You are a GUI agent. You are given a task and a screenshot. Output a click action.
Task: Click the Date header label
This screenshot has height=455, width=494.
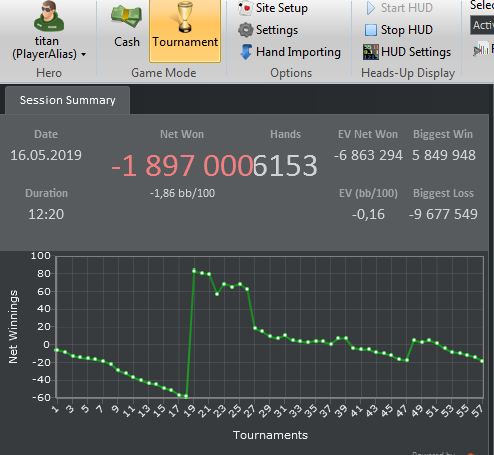46,134
